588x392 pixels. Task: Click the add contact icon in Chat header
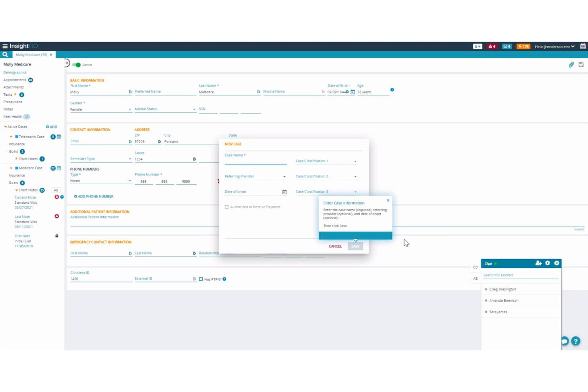(x=538, y=263)
